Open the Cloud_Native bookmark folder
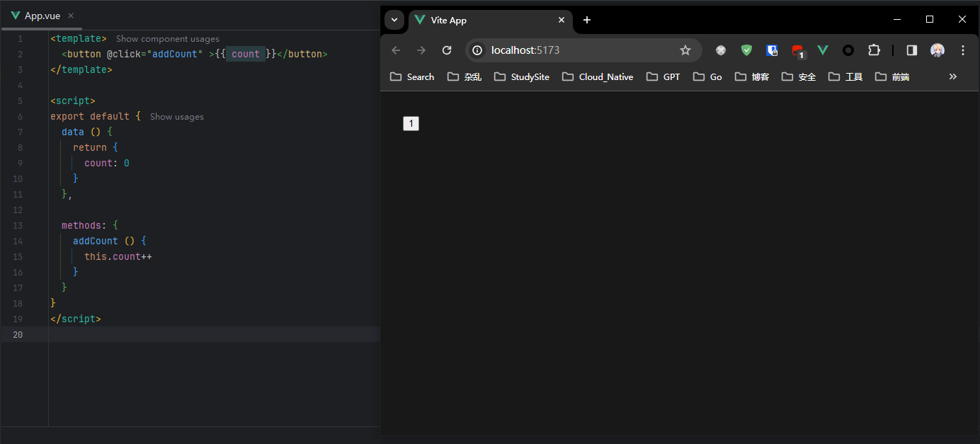The height and width of the screenshot is (444, 980). click(x=598, y=76)
